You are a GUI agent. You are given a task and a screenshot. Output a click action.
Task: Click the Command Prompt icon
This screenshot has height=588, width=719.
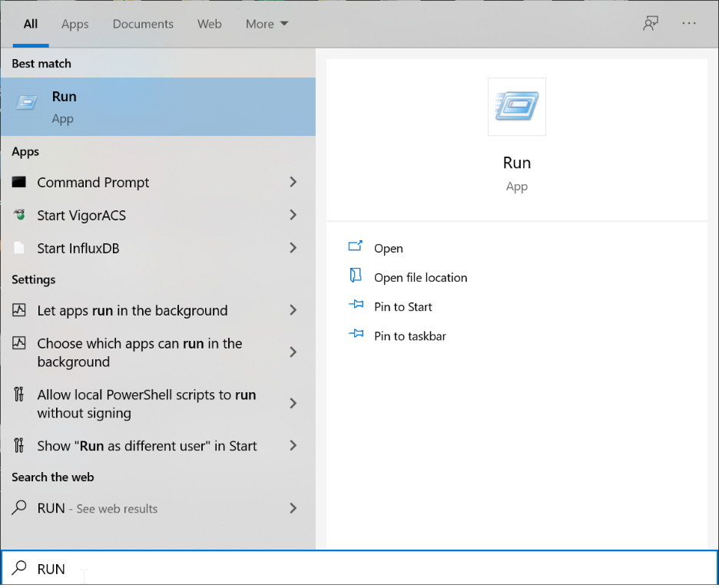[18, 182]
